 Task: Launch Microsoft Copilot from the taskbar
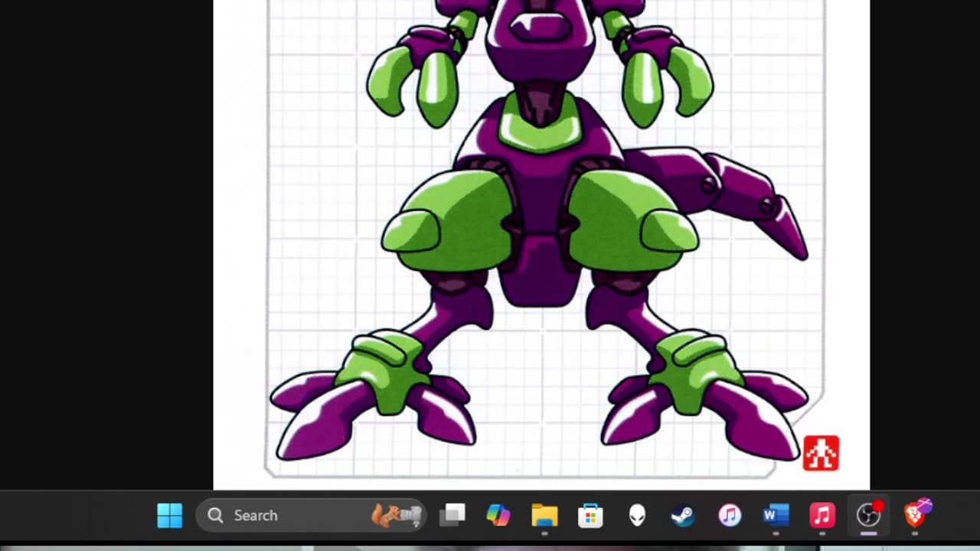[498, 515]
